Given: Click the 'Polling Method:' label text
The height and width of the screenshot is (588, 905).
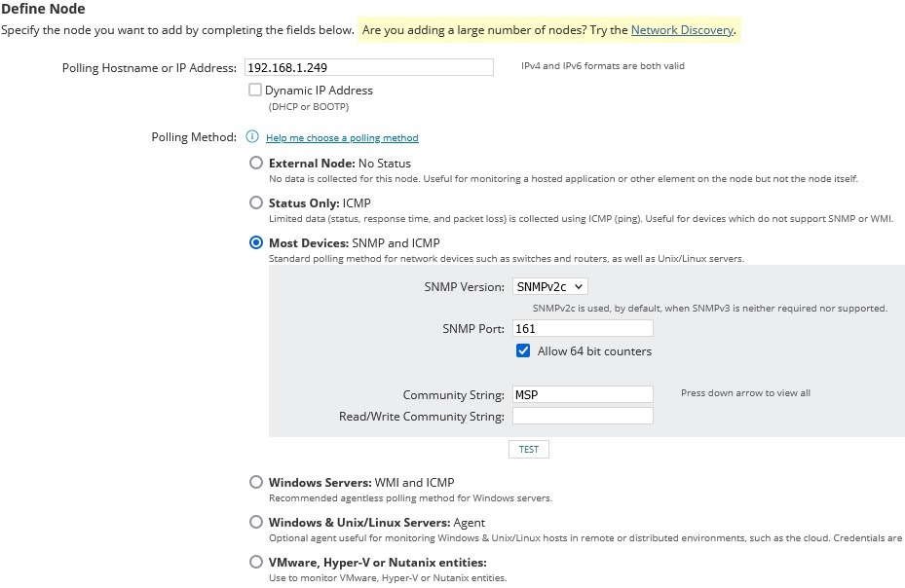Looking at the screenshot, I should pos(194,137).
